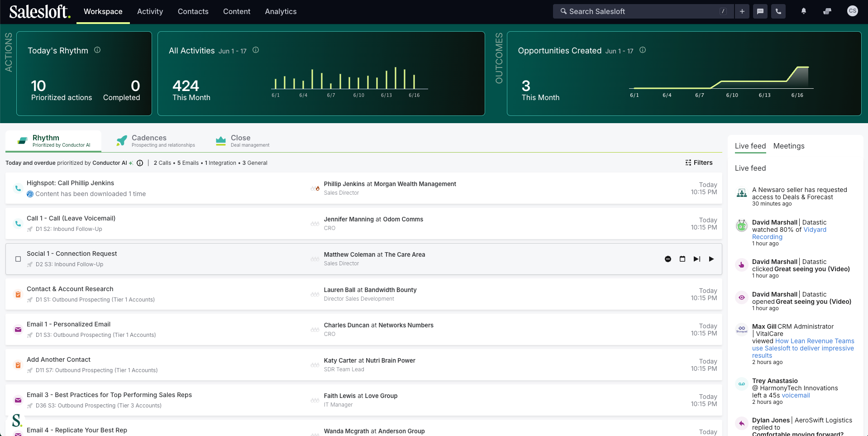
Task: Open Faith Lewis contact name
Action: click(x=340, y=396)
